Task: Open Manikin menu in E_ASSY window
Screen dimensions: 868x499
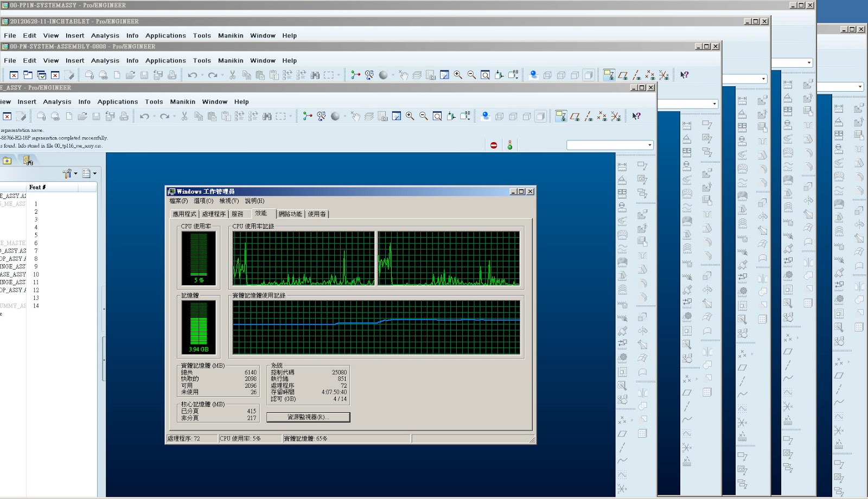Action: 183,102
